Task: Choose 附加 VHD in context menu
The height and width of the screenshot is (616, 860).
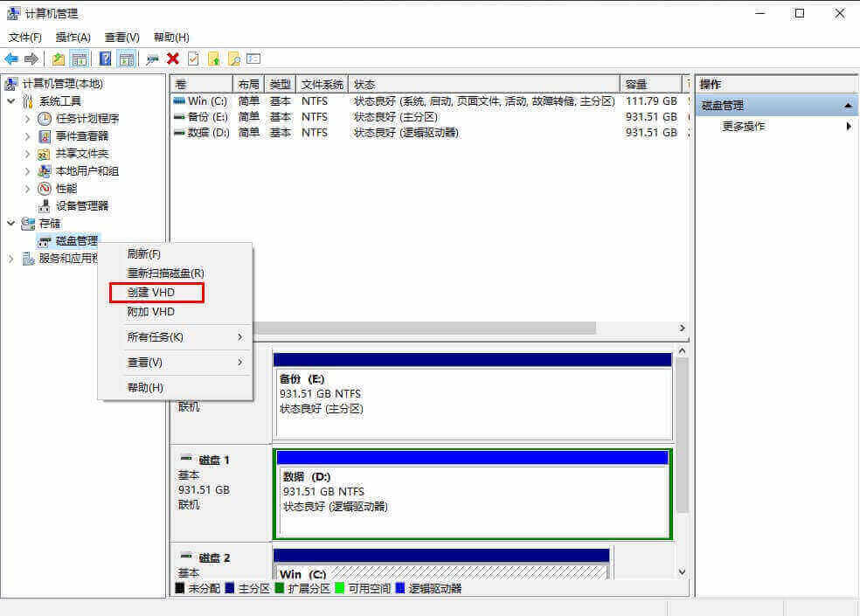Action: click(x=151, y=312)
